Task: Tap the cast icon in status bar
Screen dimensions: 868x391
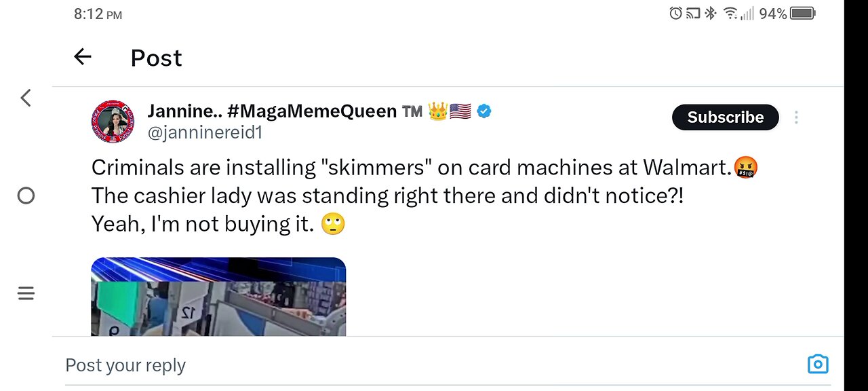Action: [x=693, y=14]
